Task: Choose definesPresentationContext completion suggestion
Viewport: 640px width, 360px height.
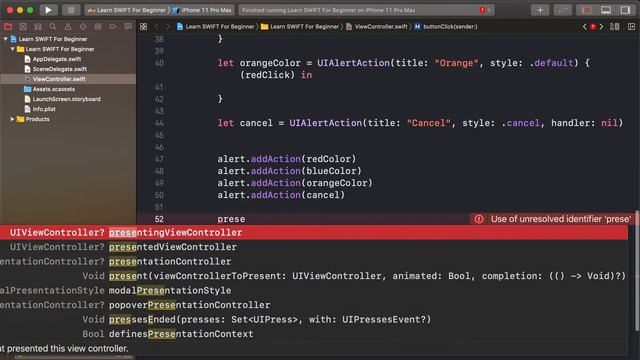Action: coord(313,334)
